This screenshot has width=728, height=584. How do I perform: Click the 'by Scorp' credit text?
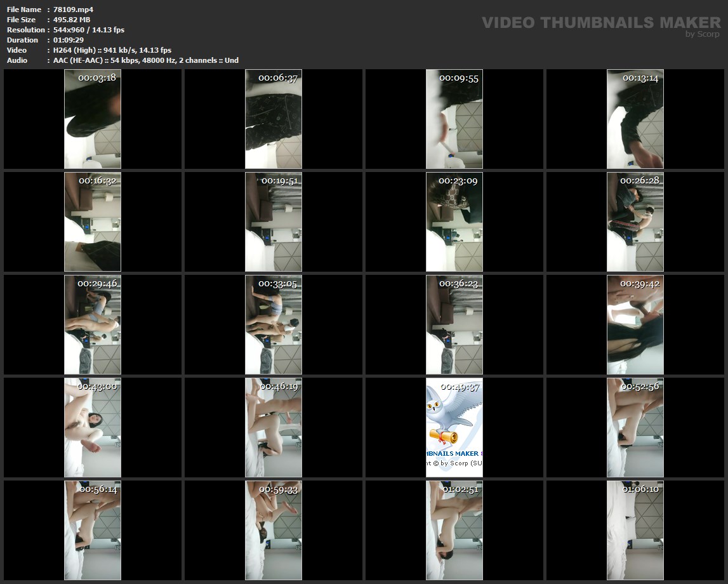pos(703,34)
